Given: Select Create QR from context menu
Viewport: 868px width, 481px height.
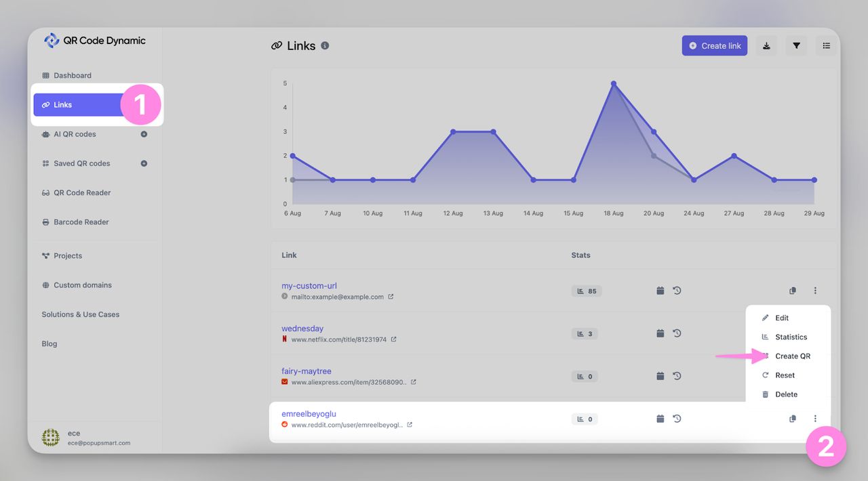Looking at the screenshot, I should [792, 356].
